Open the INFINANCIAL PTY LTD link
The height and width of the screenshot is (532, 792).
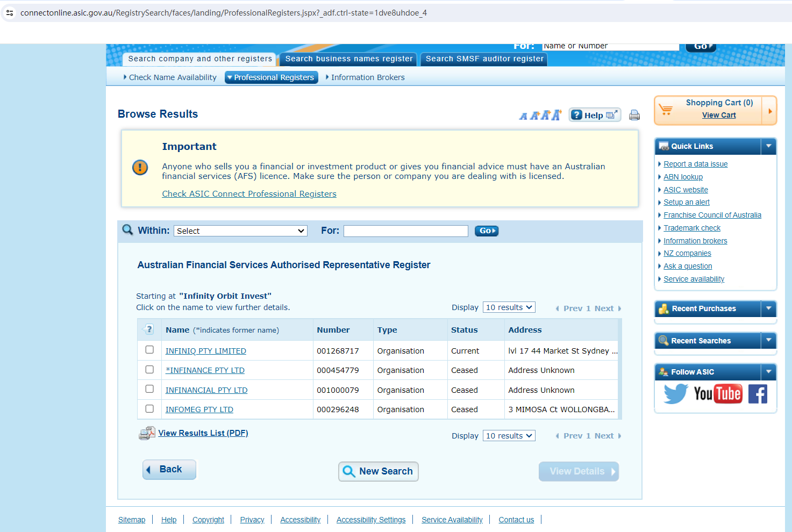pyautogui.click(x=206, y=390)
